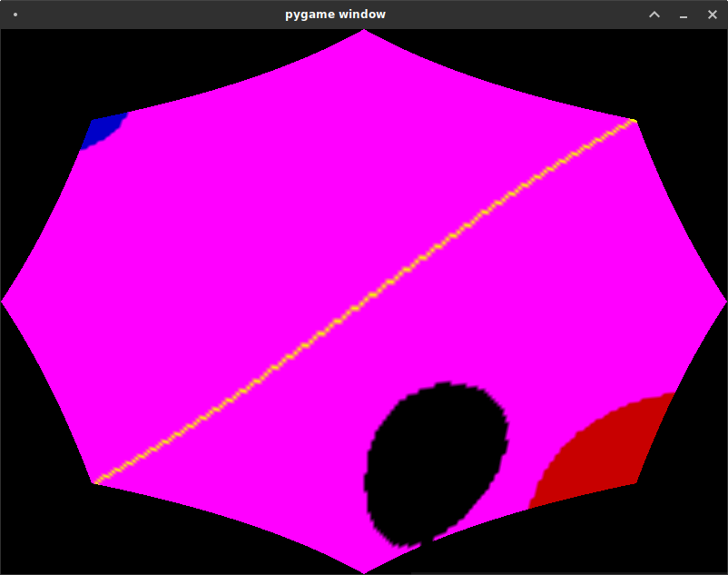Click the top point of magenta shape

[364, 33]
